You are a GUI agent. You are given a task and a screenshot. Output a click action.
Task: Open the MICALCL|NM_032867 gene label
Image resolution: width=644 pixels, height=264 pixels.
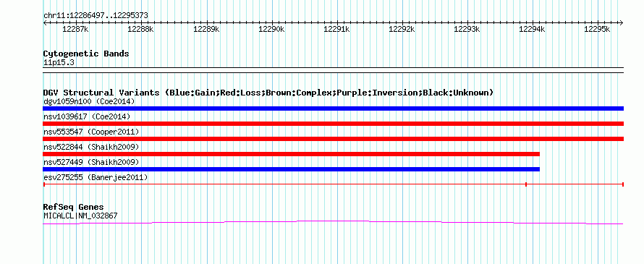click(80, 215)
